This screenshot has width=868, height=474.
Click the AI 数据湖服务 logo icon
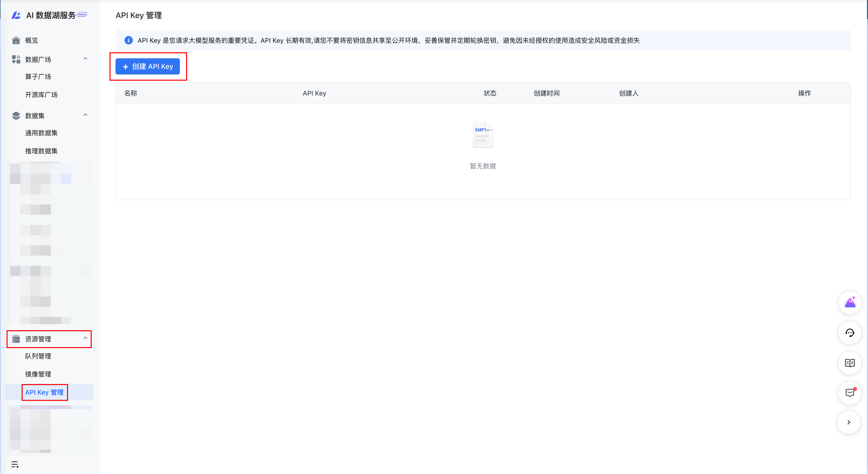point(16,15)
